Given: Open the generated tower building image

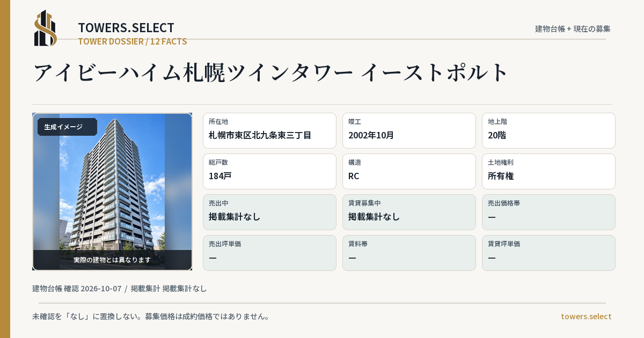Looking at the screenshot, I should (112, 192).
